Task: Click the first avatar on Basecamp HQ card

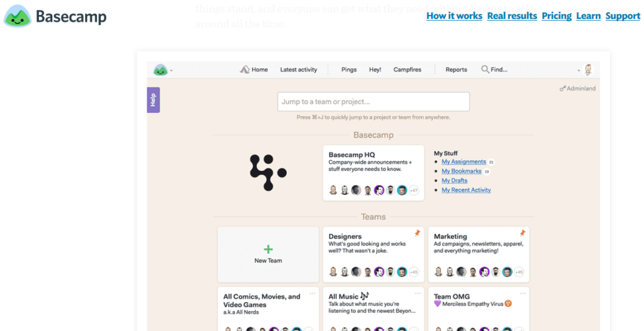Action: 333,190
